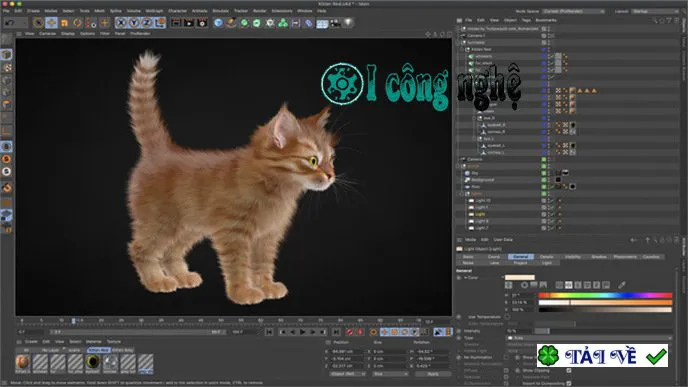Image resolution: width=688 pixels, height=387 pixels.
Task: Activate the Scale tool
Action: pos(64,22)
